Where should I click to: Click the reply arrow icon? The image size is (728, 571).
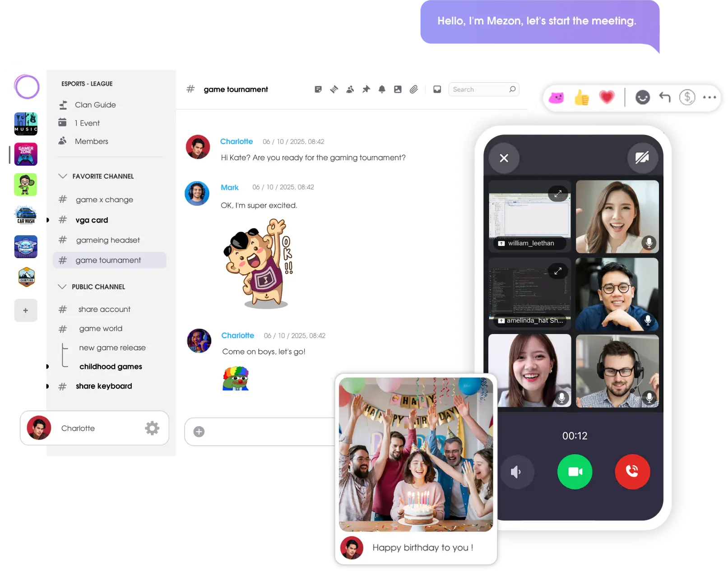point(664,97)
